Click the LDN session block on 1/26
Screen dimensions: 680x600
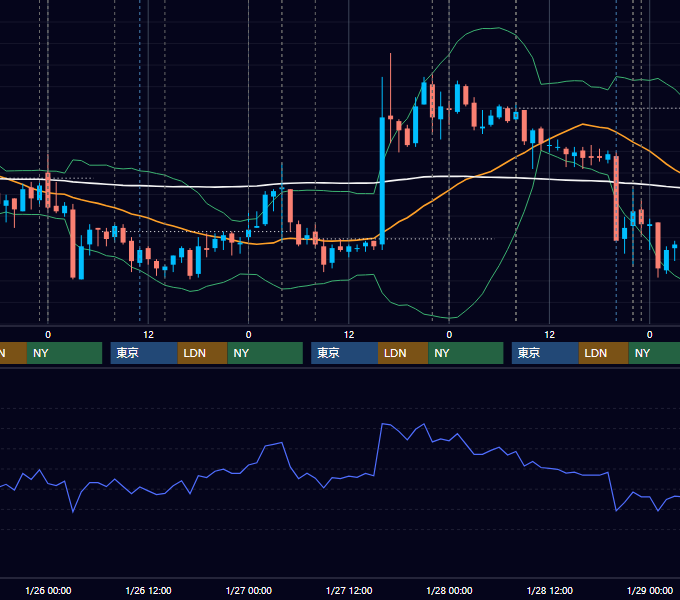pyautogui.click(x=203, y=353)
